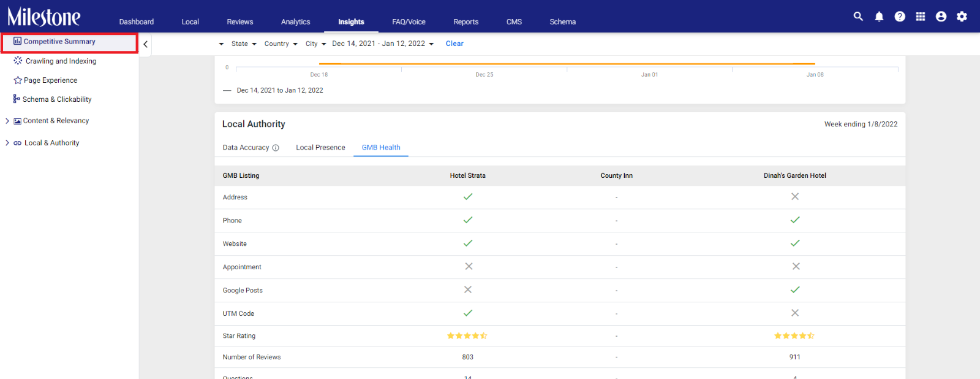Click the Hotel Strata review count 803
The width and height of the screenshot is (980, 379).
pyautogui.click(x=468, y=357)
